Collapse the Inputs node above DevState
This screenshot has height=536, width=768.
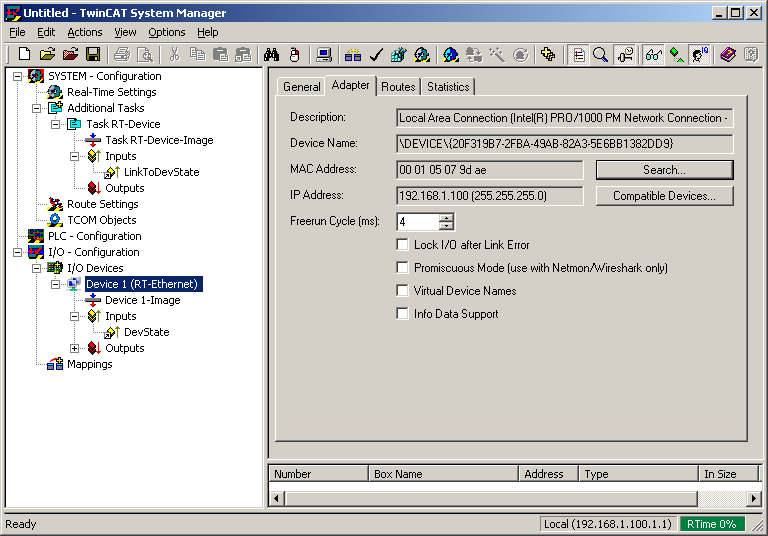(x=74, y=316)
